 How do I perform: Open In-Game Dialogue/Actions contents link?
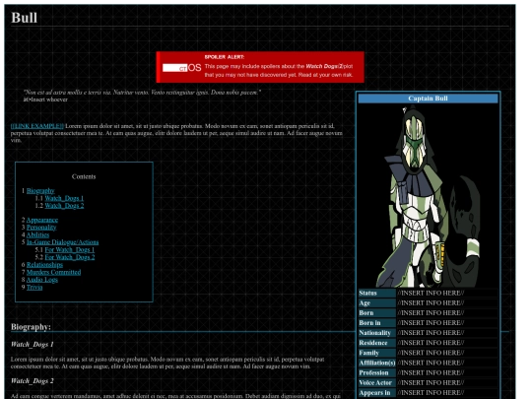(x=62, y=242)
